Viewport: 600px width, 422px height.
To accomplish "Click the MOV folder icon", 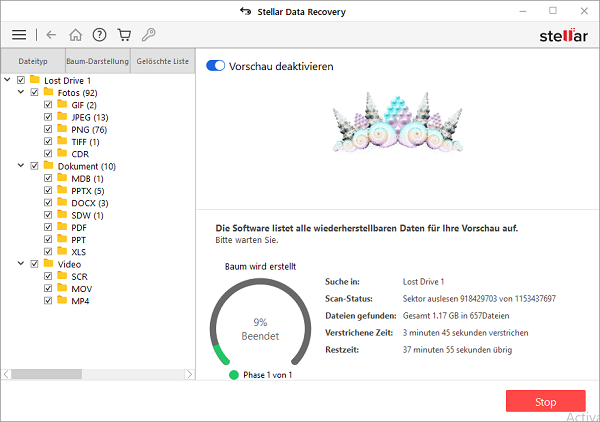I will (x=62, y=288).
